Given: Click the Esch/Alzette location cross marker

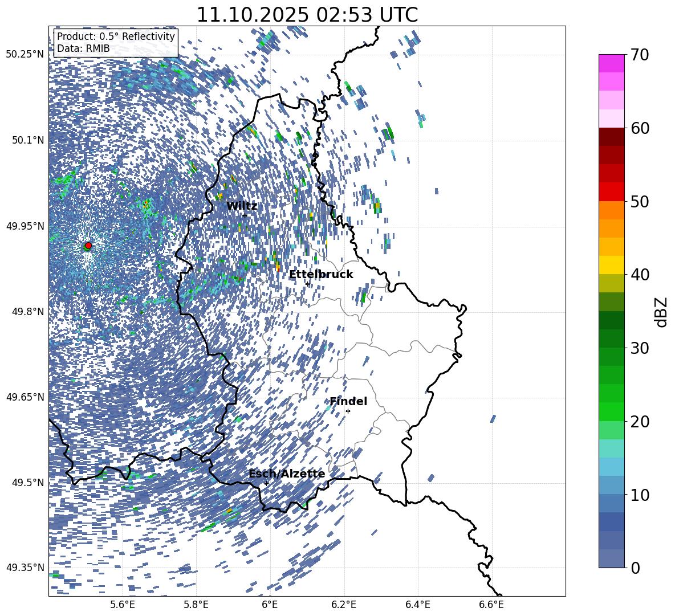Looking at the screenshot, I should (266, 483).
